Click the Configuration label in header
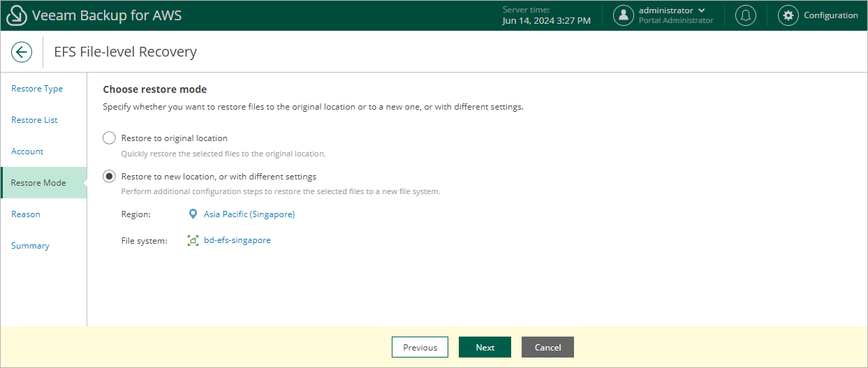868x368 pixels. tap(831, 15)
